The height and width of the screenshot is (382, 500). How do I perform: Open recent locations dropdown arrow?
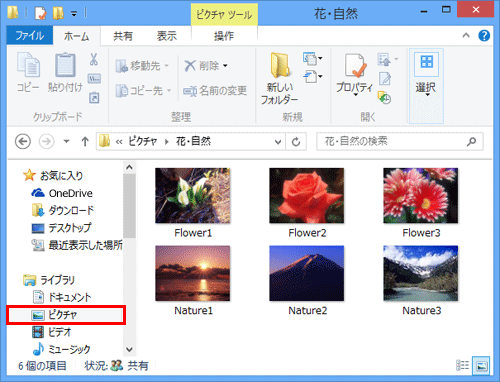tap(67, 142)
